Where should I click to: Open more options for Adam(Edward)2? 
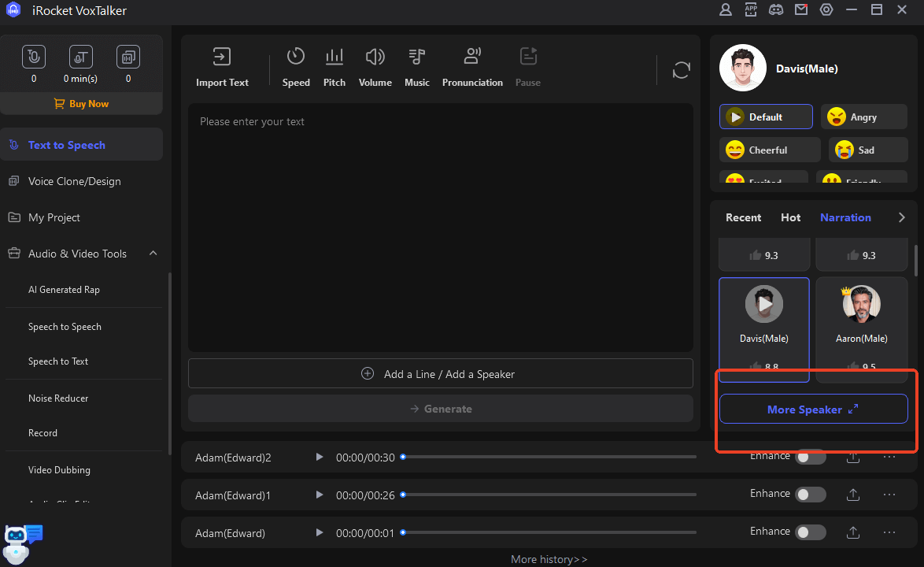[889, 458]
